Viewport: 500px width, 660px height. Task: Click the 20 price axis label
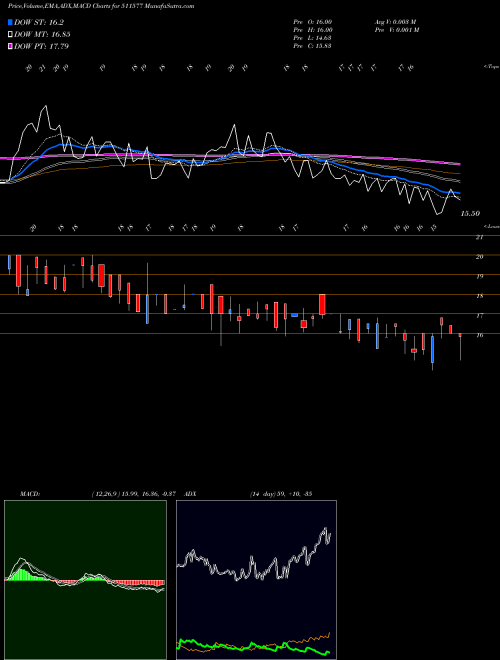click(479, 257)
